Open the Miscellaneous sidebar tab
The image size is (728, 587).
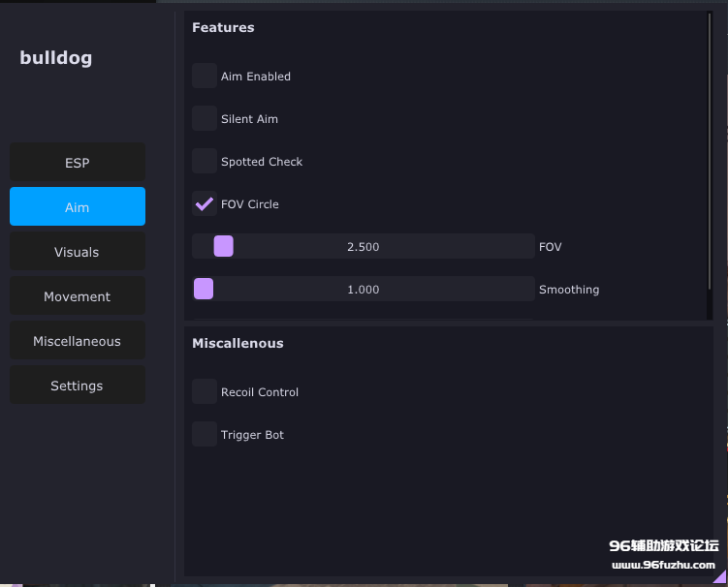[78, 341]
